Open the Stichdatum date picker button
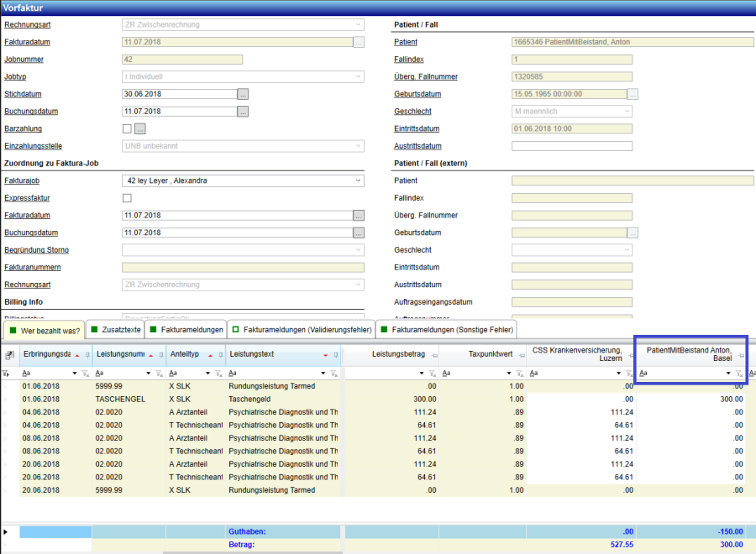This screenshot has height=554, width=756. 244,94
